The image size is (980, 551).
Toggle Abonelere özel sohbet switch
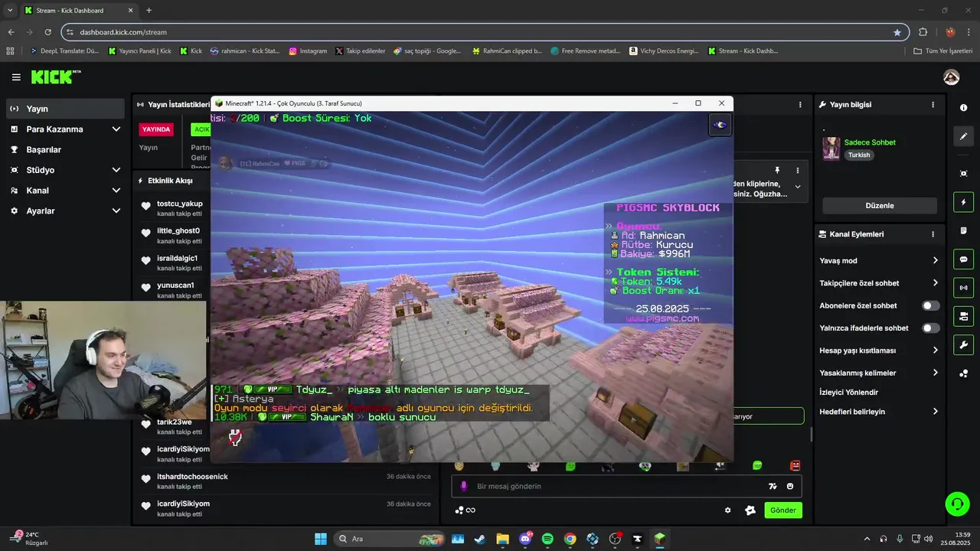point(930,305)
